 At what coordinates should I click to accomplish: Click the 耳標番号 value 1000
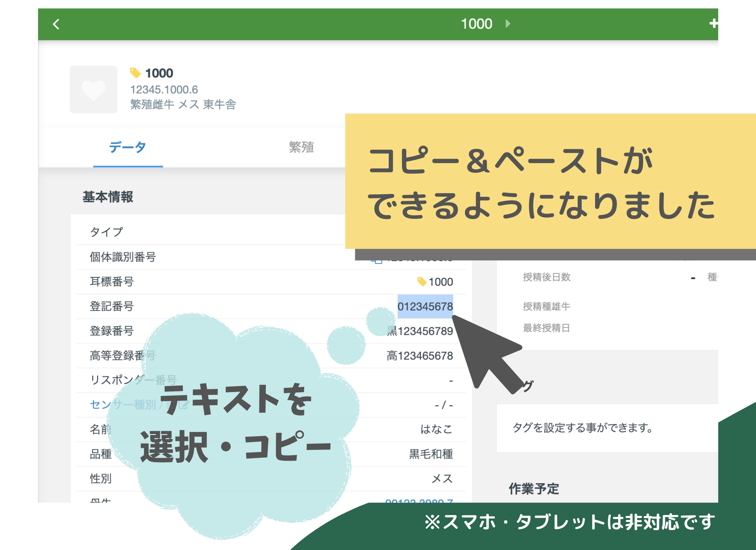pos(441,282)
